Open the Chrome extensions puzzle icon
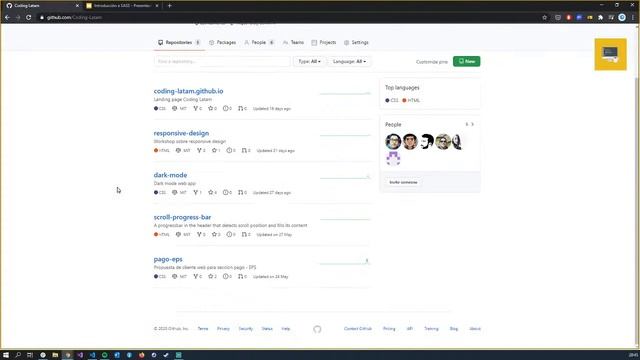The image size is (640, 360). click(600, 18)
